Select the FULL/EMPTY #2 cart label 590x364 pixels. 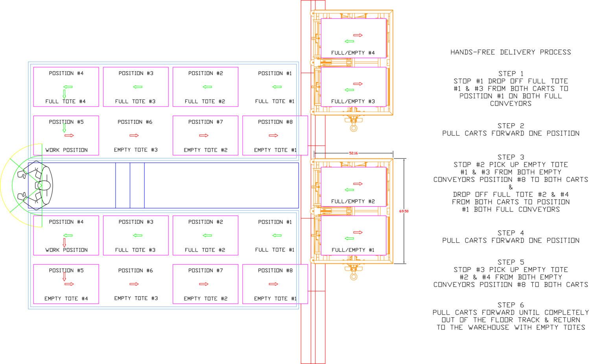point(353,201)
